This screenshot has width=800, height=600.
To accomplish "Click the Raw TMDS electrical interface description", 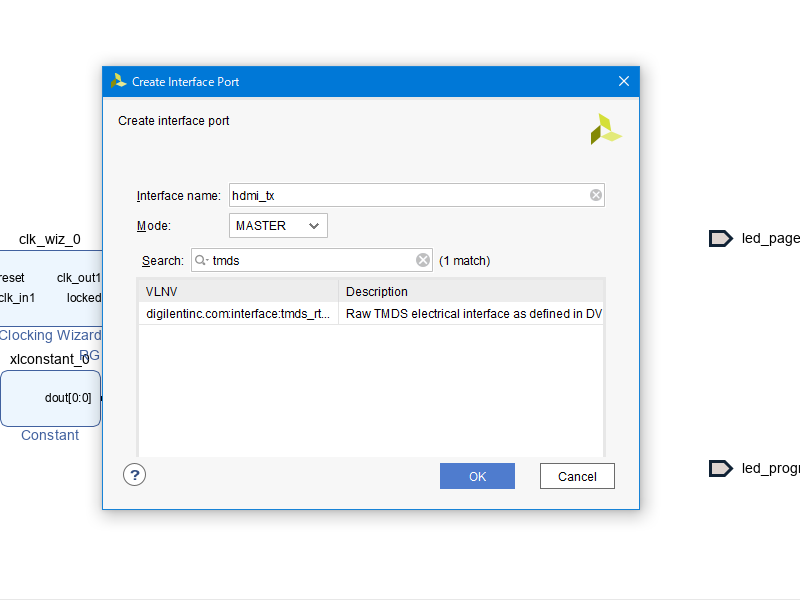I will click(x=470, y=314).
